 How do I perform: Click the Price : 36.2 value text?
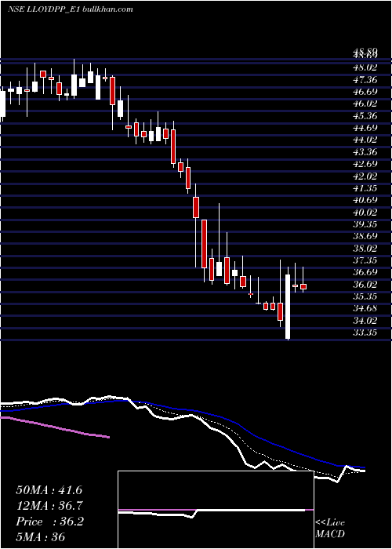(x=49, y=522)
